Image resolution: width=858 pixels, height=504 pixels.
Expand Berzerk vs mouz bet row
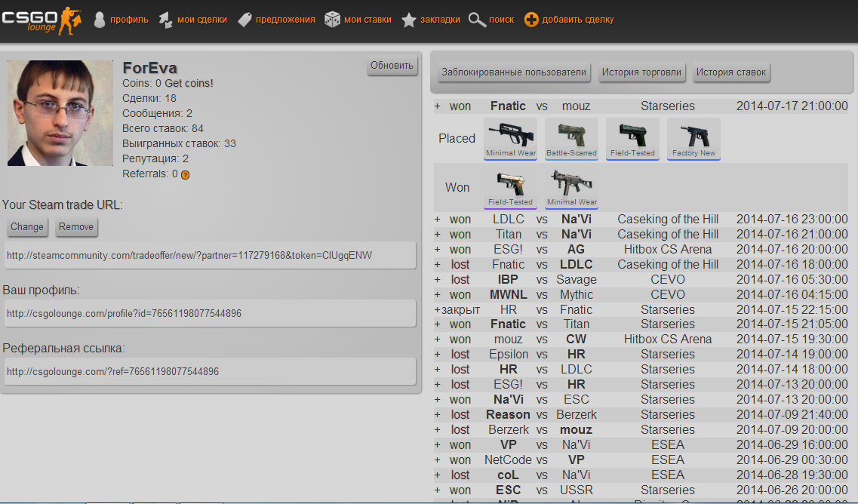pos(437,430)
